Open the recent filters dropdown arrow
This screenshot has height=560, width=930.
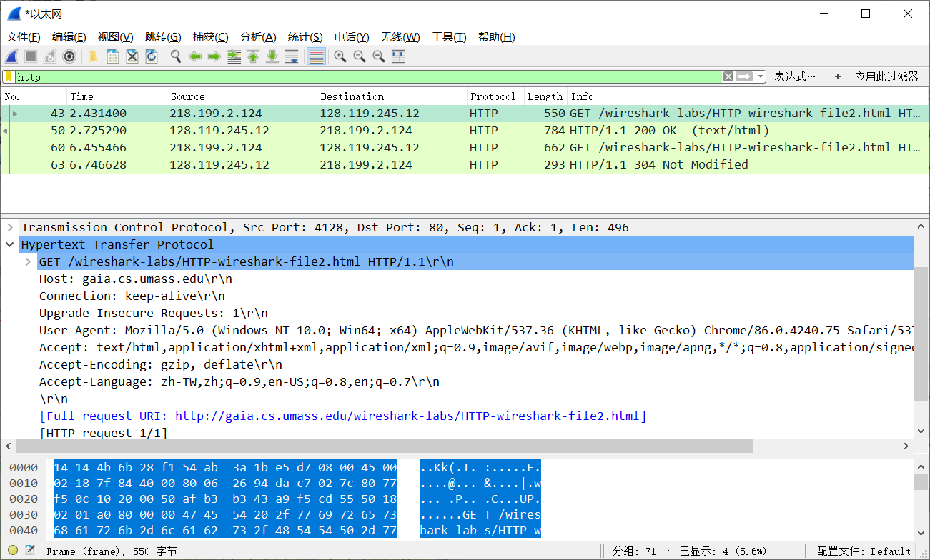761,76
